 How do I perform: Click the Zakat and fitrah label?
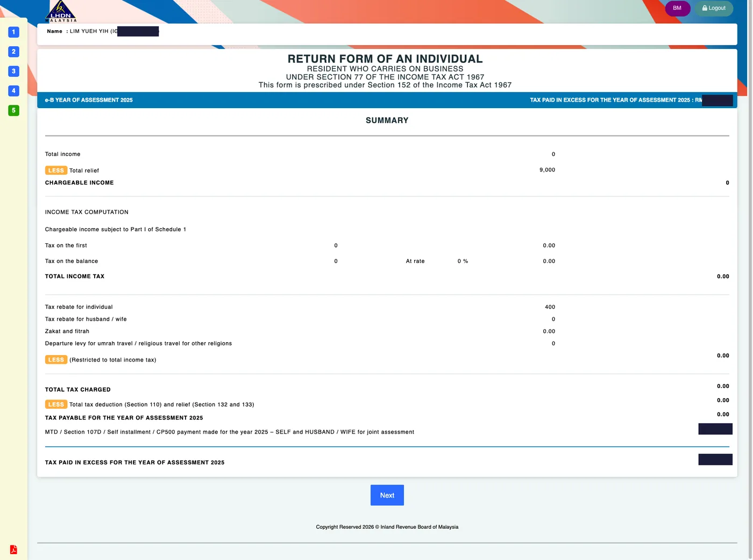click(67, 331)
